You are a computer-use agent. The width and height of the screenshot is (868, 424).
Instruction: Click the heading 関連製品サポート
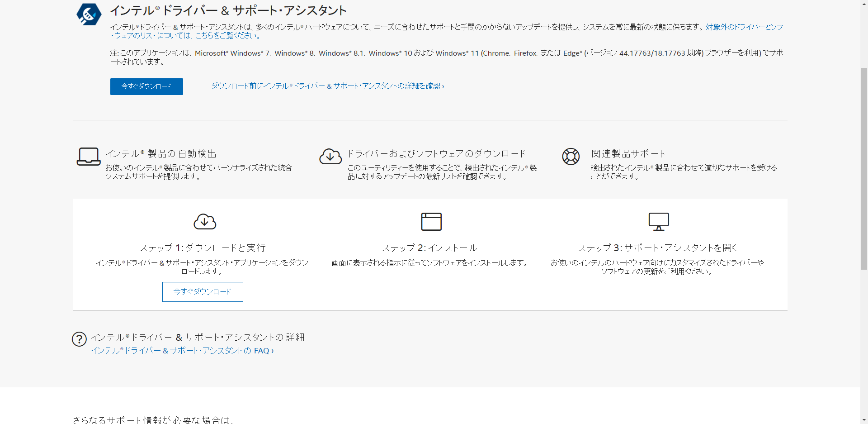pos(628,154)
